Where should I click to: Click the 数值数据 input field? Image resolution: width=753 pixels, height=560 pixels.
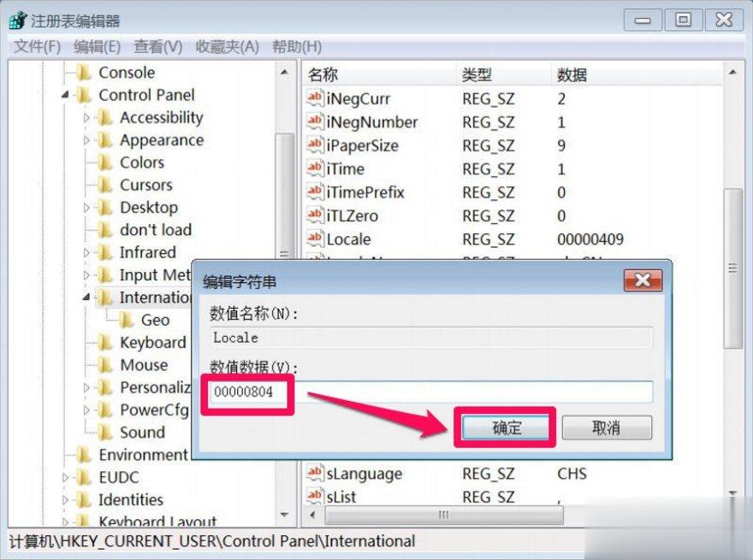click(430, 392)
